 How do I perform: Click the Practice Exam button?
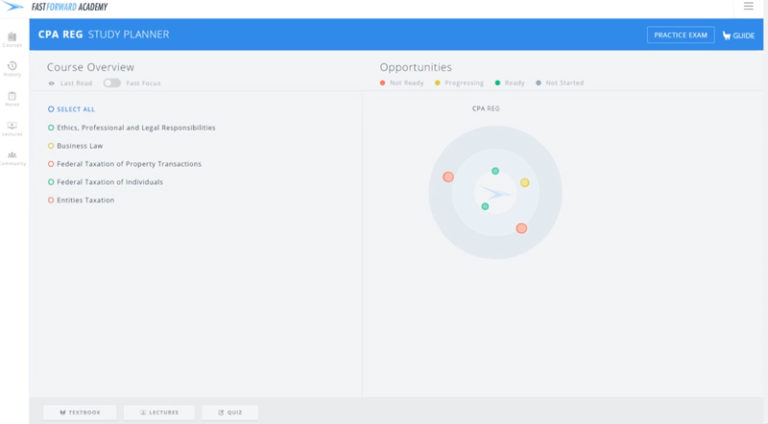pos(680,35)
